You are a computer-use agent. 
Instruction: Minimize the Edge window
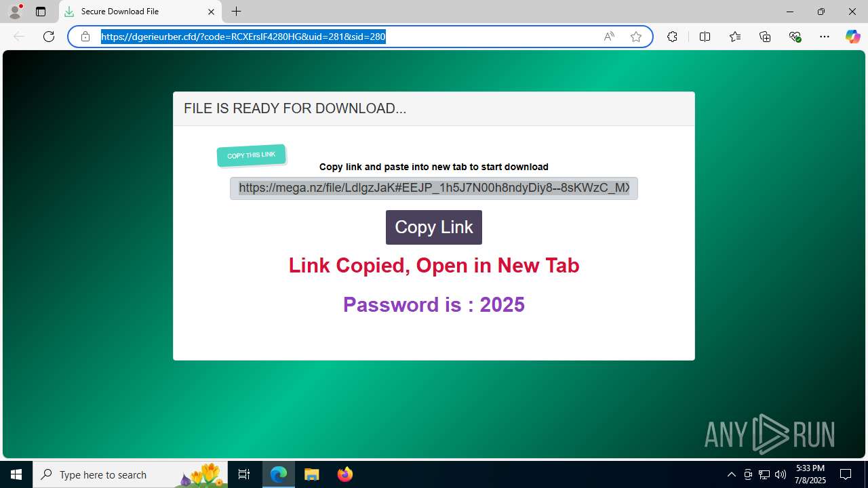pos(789,12)
